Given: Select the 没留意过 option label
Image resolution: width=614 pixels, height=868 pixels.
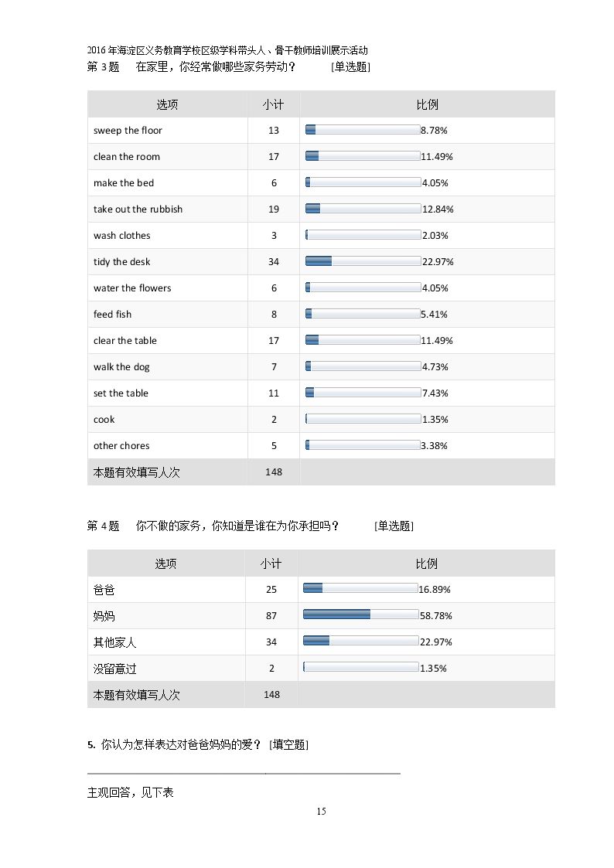Looking at the screenshot, I should pos(114,669).
